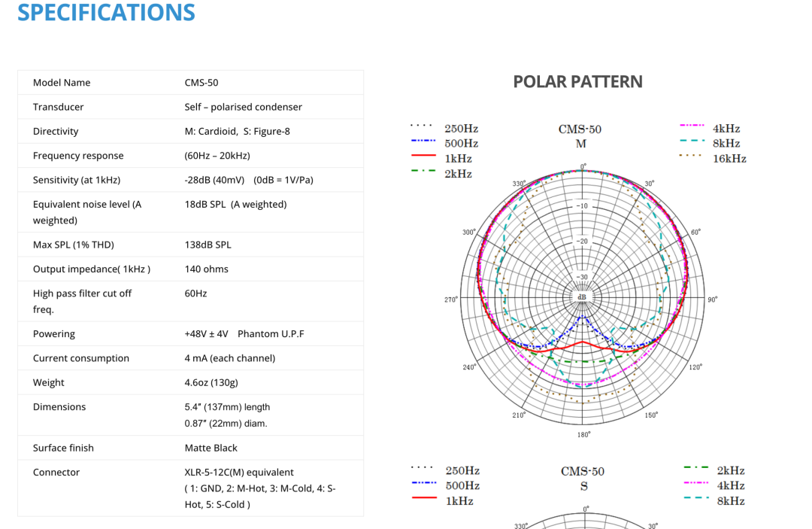Image resolution: width=812 pixels, height=529 pixels.
Task: Select the "Weight" row label
Action: pos(49,382)
